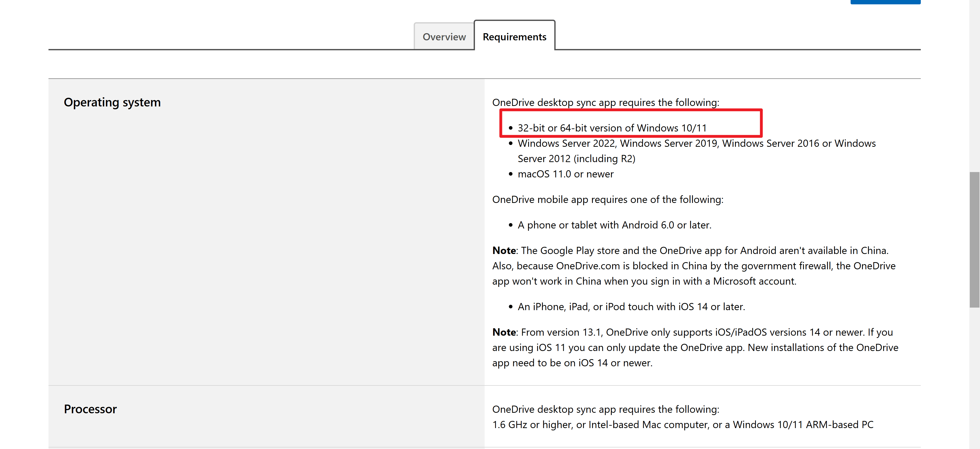Click the vertical scrollbar thumb
Viewport: 980px width, 449px height.
pos(974,240)
